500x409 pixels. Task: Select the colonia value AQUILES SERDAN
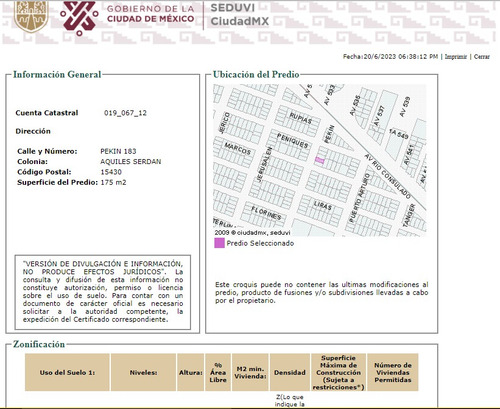131,162
